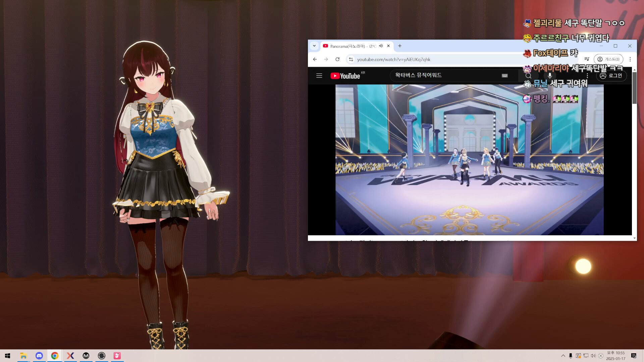Open a new browser tab

tap(400, 46)
